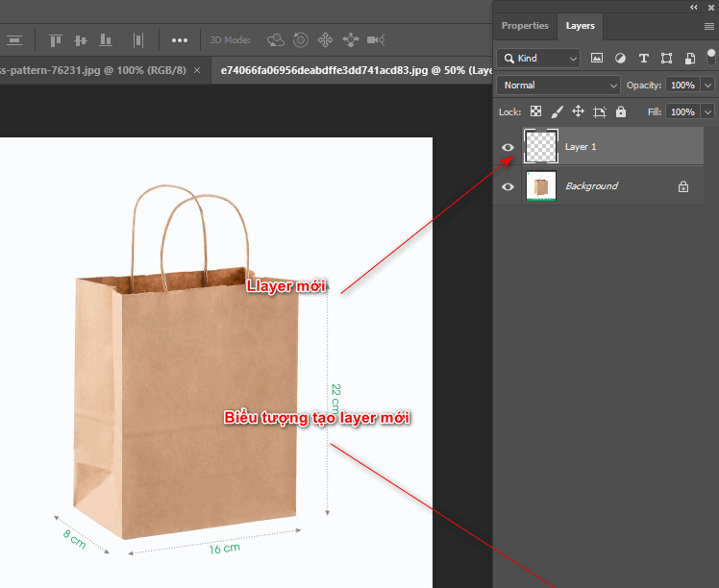This screenshot has height=588, width=719.
Task: Select the 3D rotate object mode icon
Action: coord(276,40)
